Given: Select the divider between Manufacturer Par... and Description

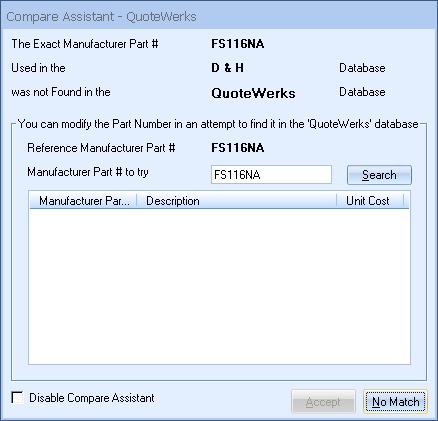Looking at the screenshot, I should (x=137, y=201).
